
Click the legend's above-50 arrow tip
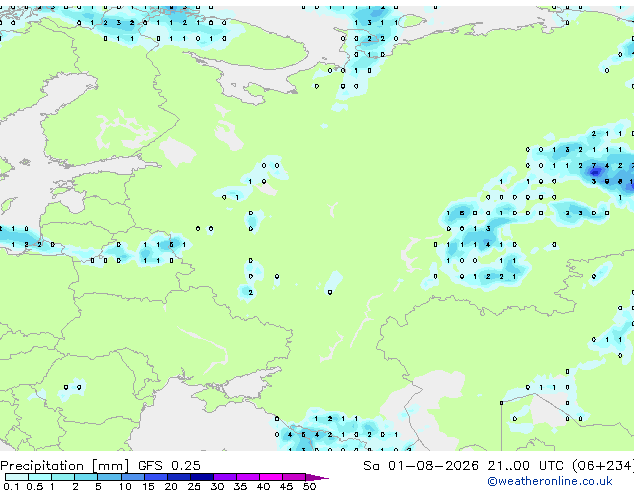[317, 477]
